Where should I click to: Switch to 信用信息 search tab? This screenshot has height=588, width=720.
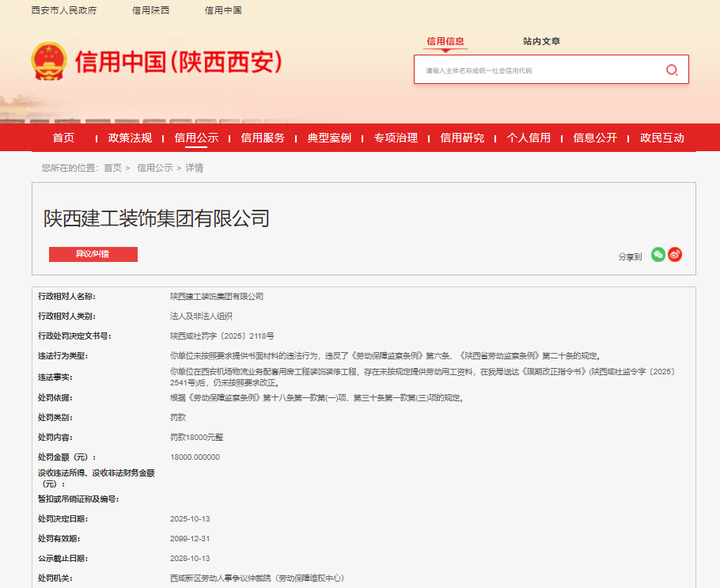coord(445,41)
